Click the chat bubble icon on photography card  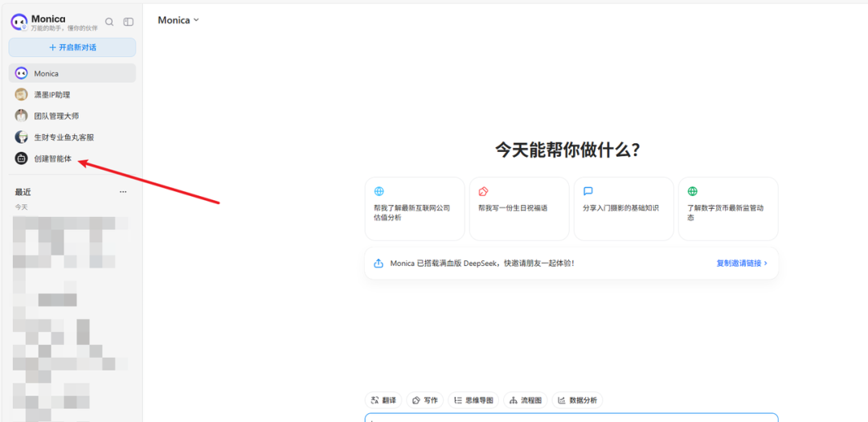pos(588,191)
